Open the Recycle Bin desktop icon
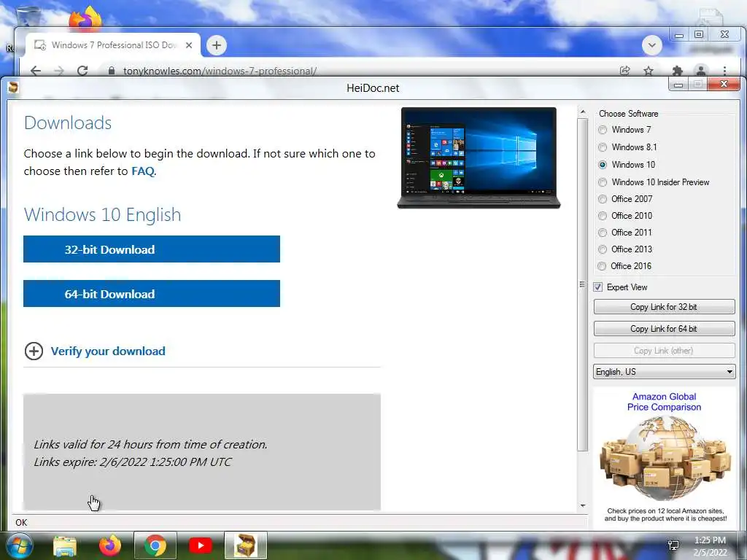The height and width of the screenshot is (560, 747). click(28, 17)
